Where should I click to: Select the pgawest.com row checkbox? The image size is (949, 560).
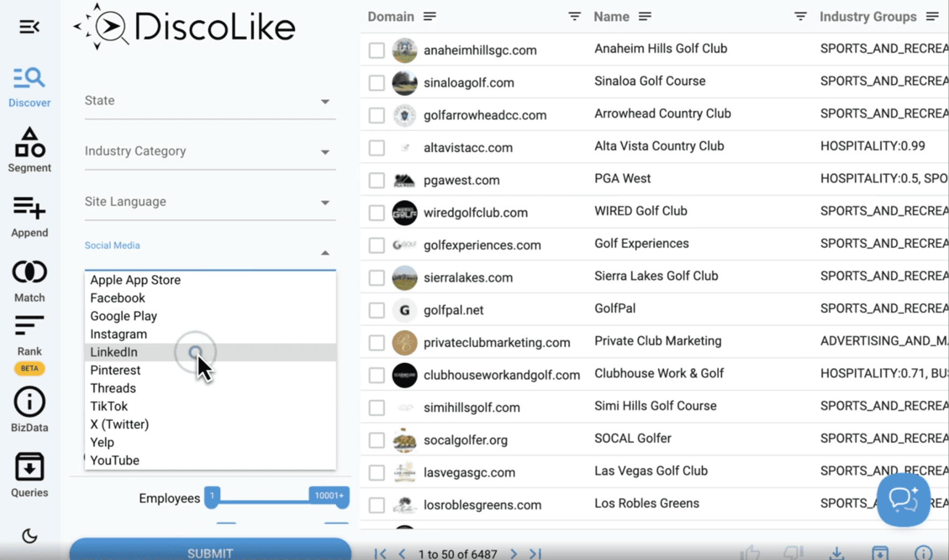pos(376,180)
